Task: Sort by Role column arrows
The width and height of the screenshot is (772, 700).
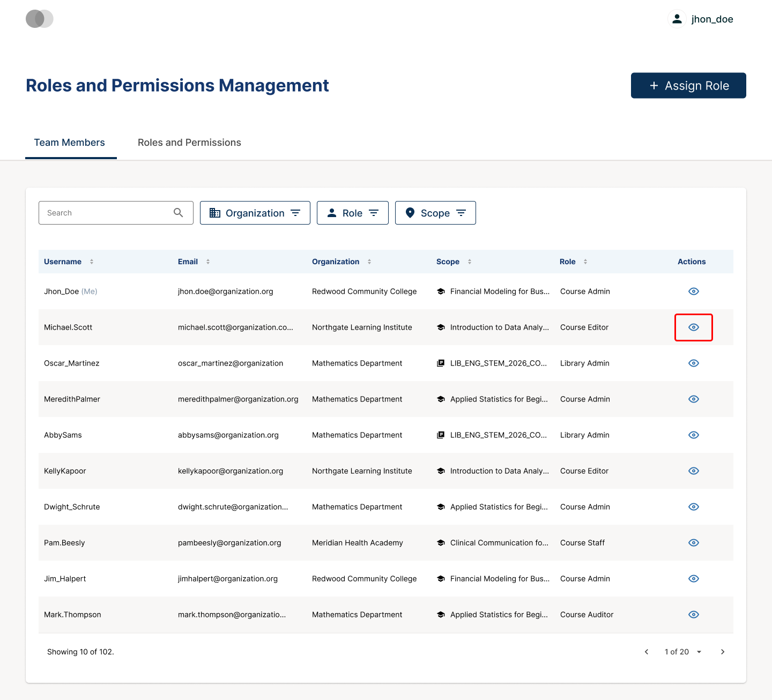Action: 585,262
